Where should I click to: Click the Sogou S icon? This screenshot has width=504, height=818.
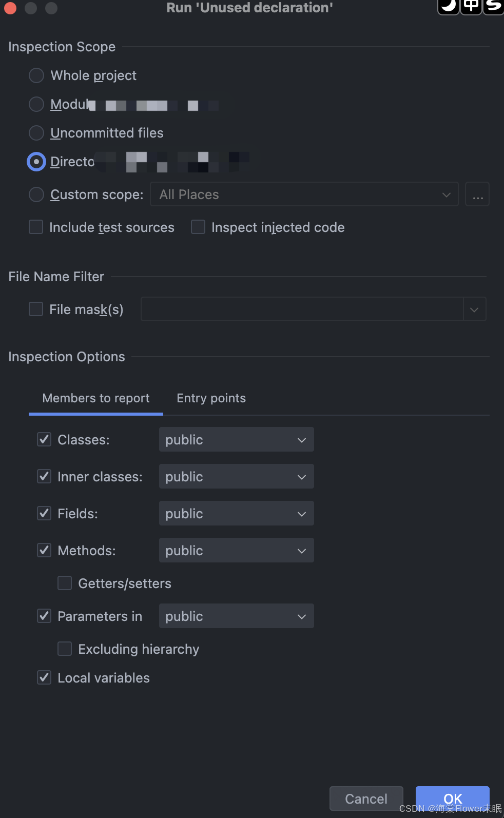point(493,6)
